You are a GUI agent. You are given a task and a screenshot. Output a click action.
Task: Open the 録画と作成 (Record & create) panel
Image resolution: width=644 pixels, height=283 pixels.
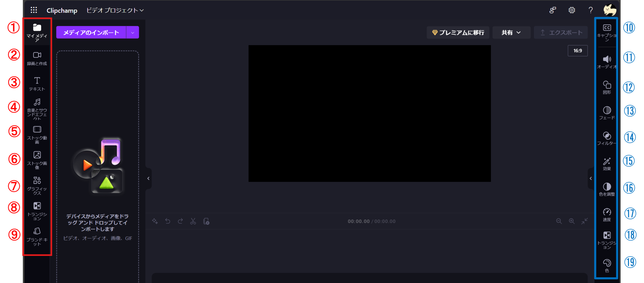click(x=37, y=59)
